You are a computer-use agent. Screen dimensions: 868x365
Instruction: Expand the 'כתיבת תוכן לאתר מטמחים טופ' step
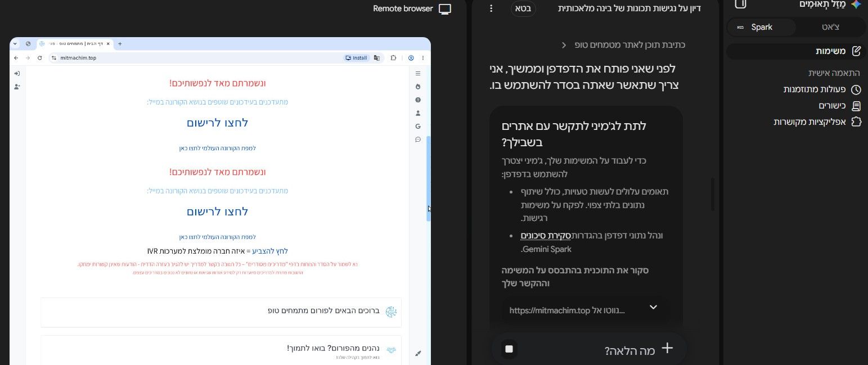624,45
